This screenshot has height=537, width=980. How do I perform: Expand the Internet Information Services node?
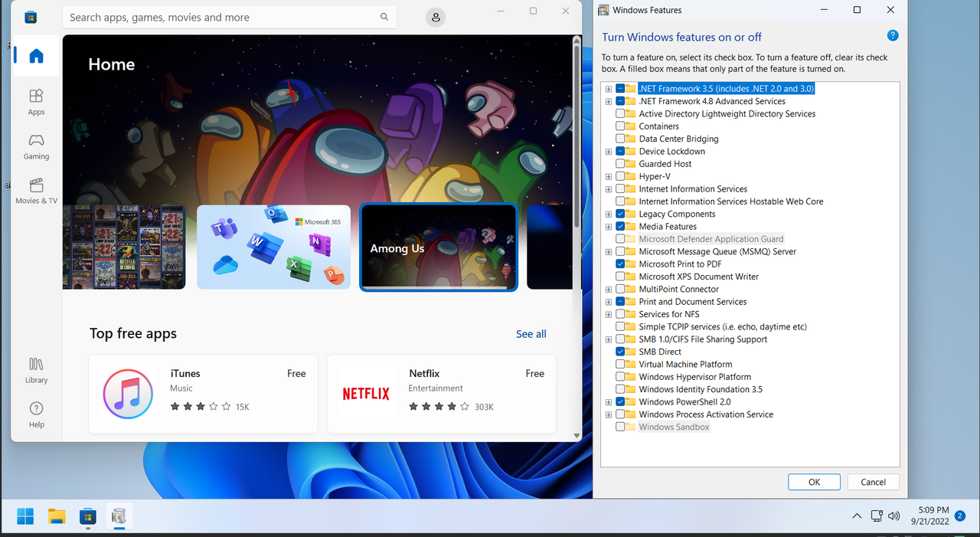click(609, 189)
